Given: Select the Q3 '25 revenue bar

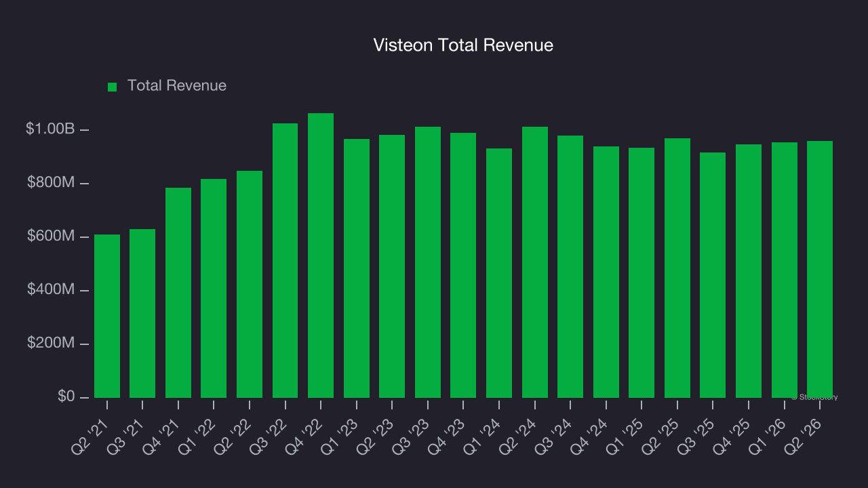Looking at the screenshot, I should (713, 275).
